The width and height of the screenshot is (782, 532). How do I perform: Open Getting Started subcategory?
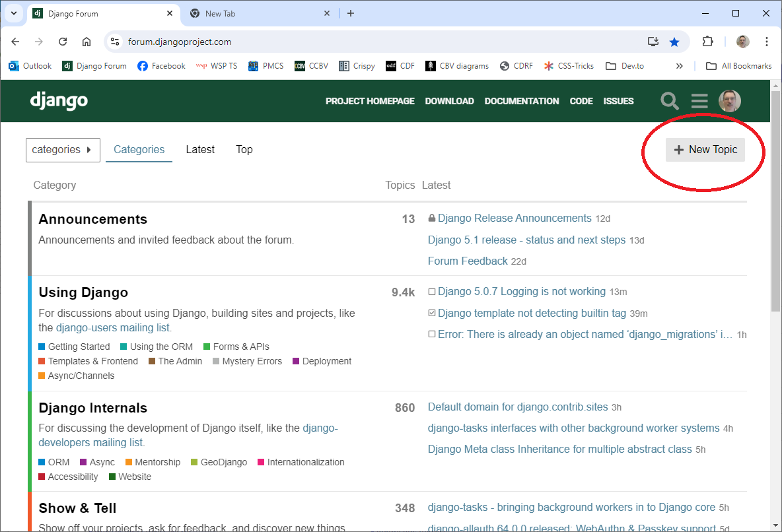pyautogui.click(x=75, y=347)
